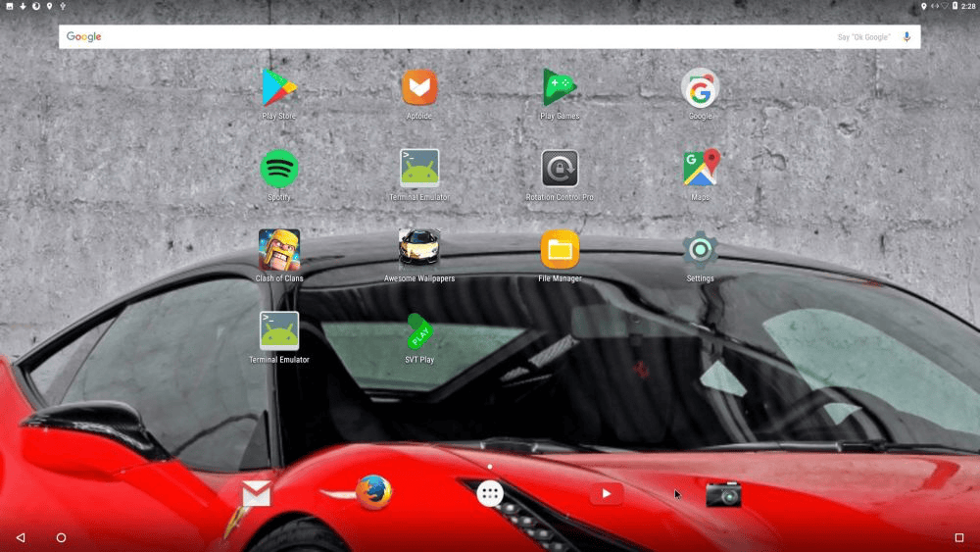Tap the Recent apps square button
980x552 pixels.
pos(959,537)
